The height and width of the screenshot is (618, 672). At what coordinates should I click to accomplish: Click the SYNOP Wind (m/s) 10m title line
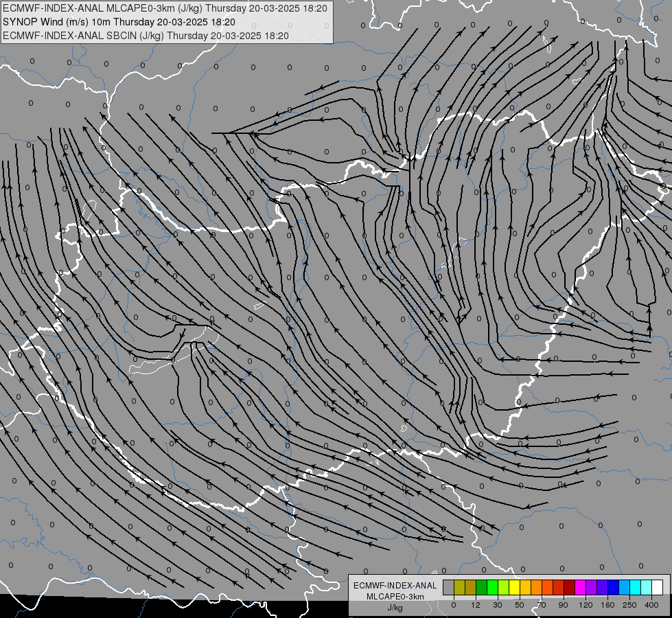tap(119, 22)
